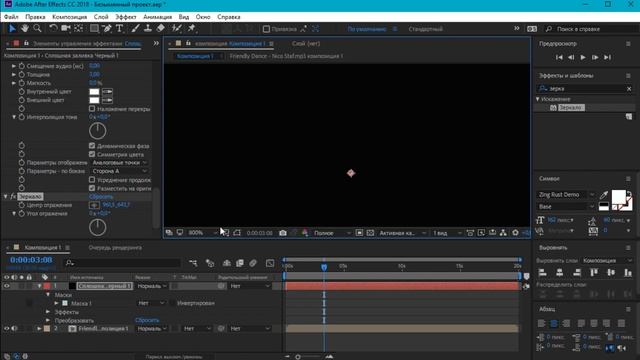Select the Type text tool
The image size is (640, 360).
[x=120, y=28]
